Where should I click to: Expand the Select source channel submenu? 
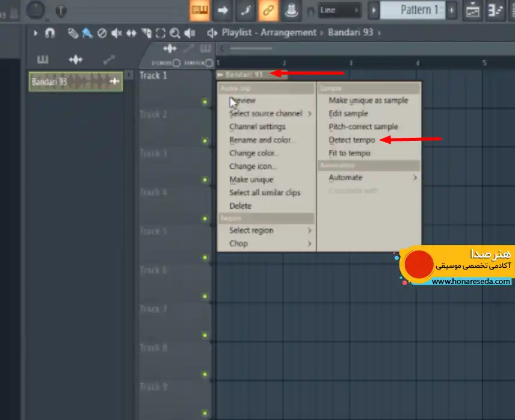(266, 114)
